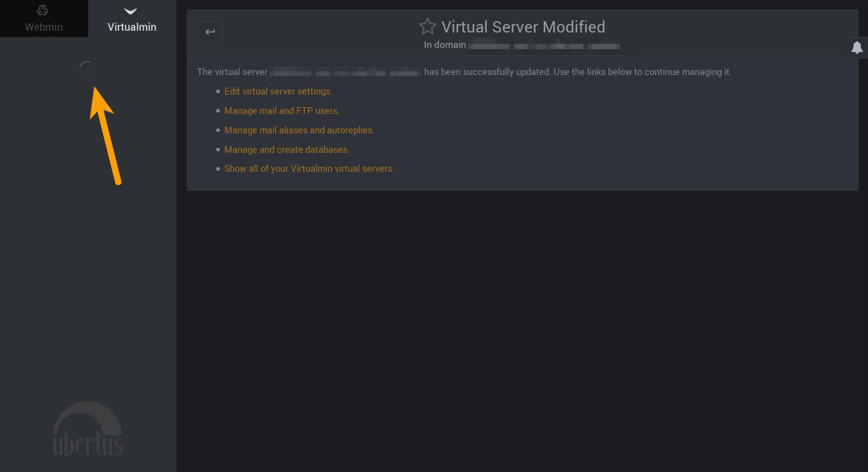
Task: Open notifications with the bell icon
Action: (x=856, y=47)
